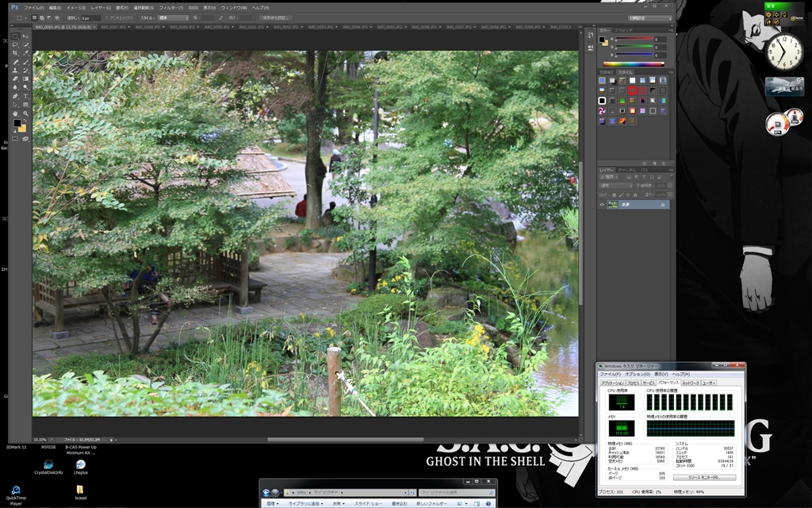Image resolution: width=812 pixels, height=508 pixels.
Task: Click the Quick Mask mode icon
Action: tap(16, 139)
